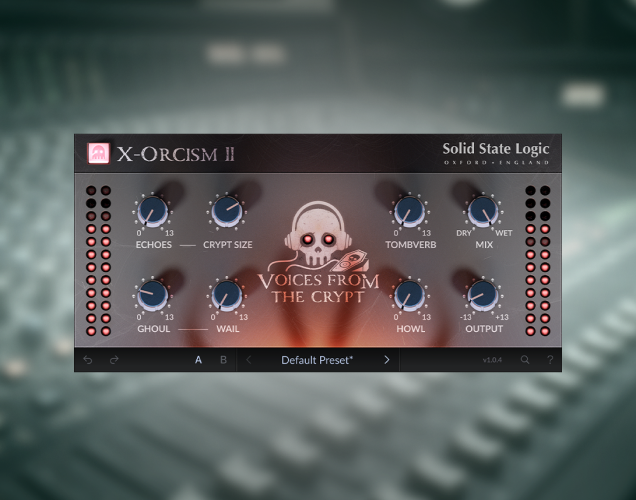Screen dimensions: 636x500
Task: Go to next preset arrow
Action: pyautogui.click(x=387, y=360)
